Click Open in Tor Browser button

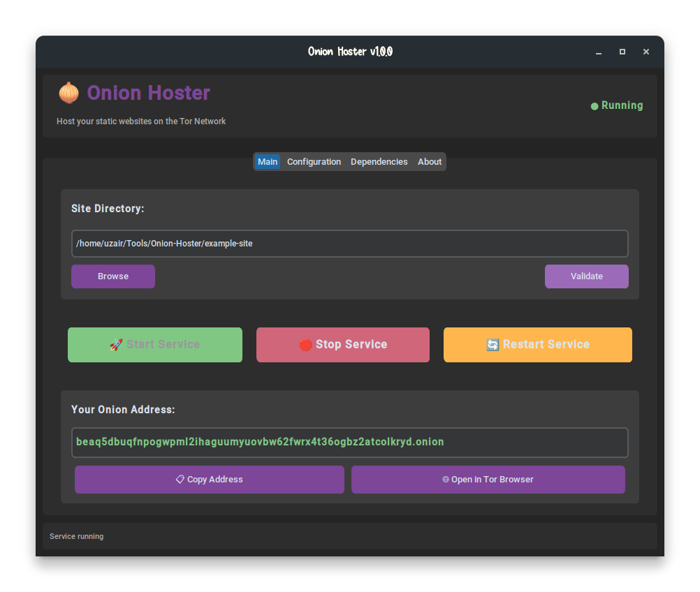click(x=488, y=479)
